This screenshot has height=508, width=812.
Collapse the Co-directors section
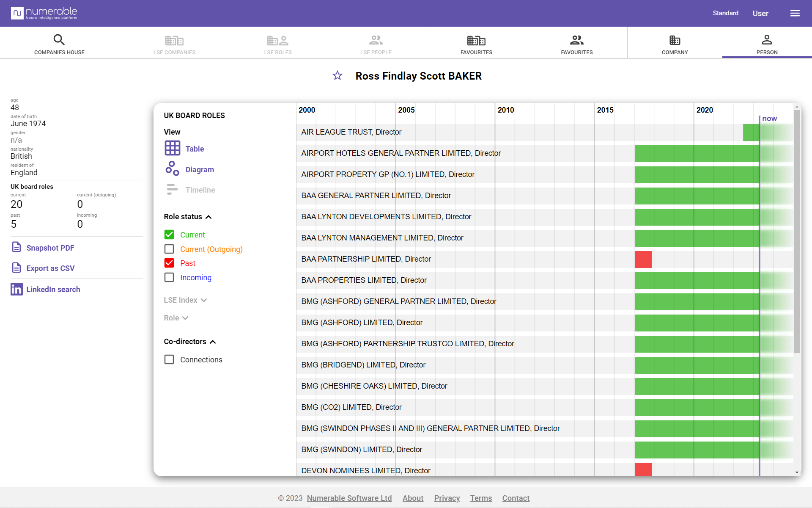click(x=190, y=342)
